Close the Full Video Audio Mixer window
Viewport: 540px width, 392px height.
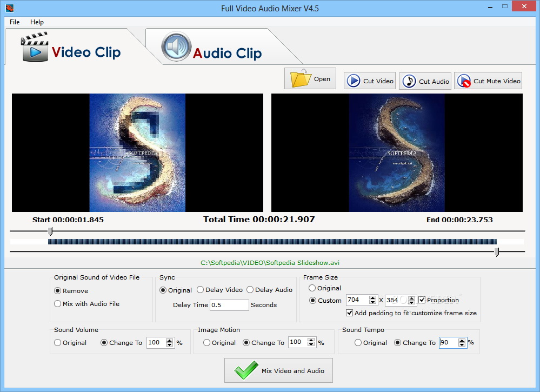524,6
